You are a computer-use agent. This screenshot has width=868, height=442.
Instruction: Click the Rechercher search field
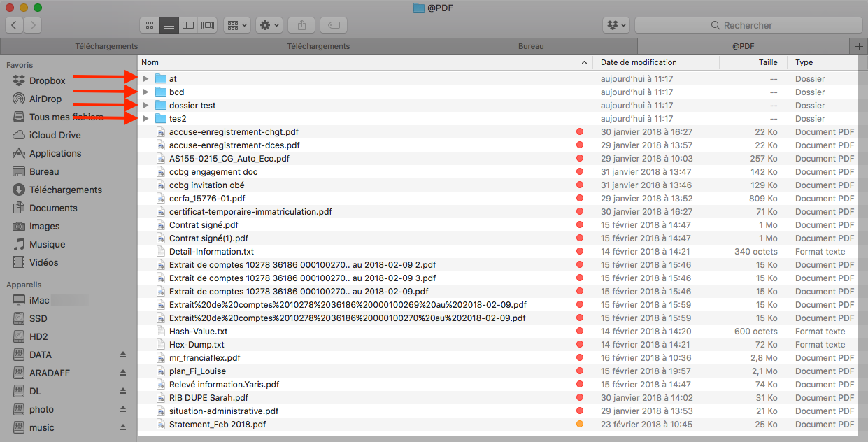click(748, 25)
